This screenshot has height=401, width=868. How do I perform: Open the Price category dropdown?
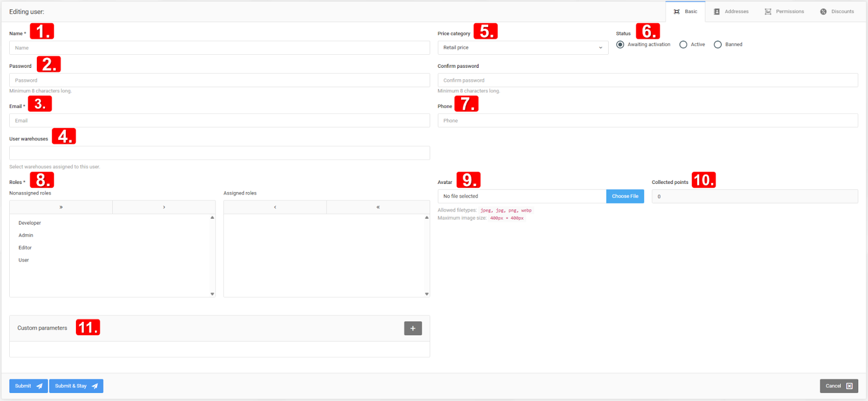(x=523, y=48)
